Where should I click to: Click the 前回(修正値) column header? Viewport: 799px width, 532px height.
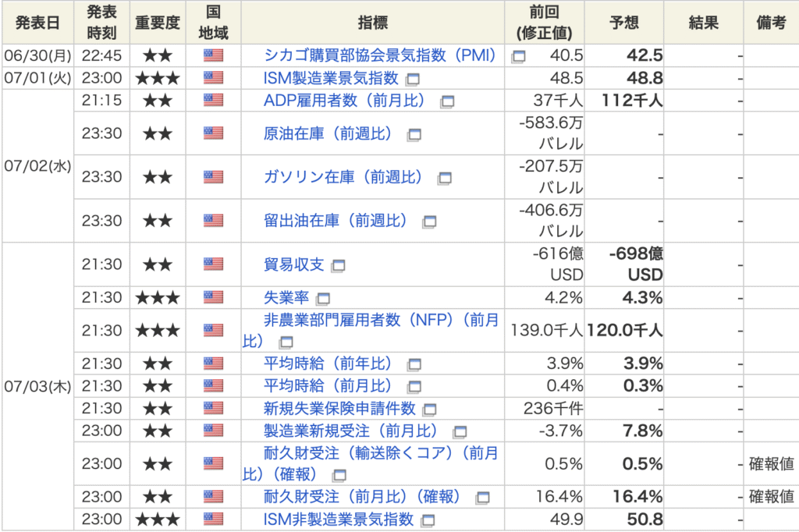coord(544,23)
